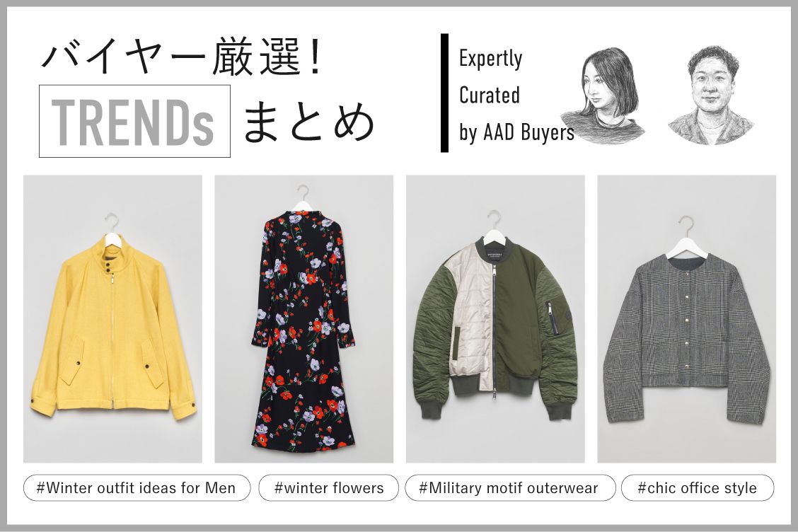The width and height of the screenshot is (798, 532).
Task: Click the hanger of the bomber jacket
Action: (495, 224)
